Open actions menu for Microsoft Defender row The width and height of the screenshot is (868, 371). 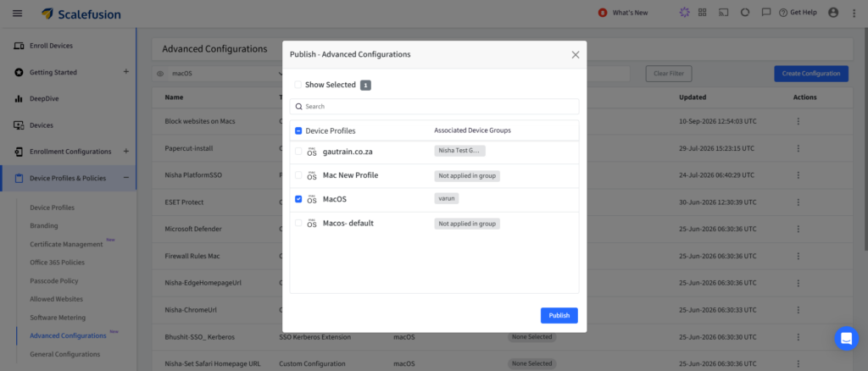pyautogui.click(x=798, y=229)
